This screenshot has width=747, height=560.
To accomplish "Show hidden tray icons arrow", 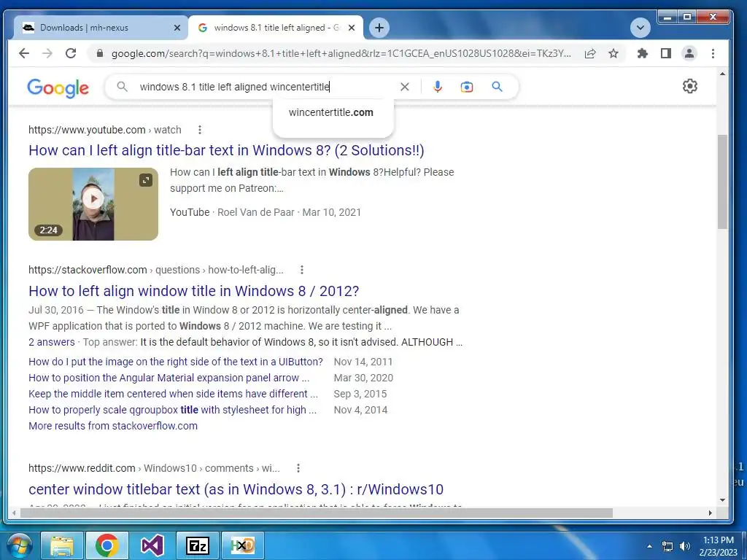I will [x=649, y=547].
